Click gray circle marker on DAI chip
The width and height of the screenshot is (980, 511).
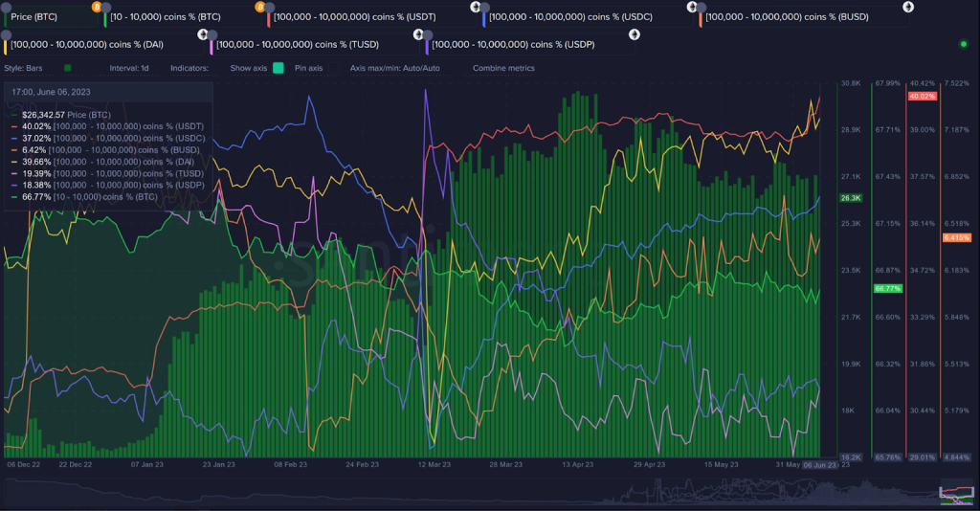click(7, 35)
